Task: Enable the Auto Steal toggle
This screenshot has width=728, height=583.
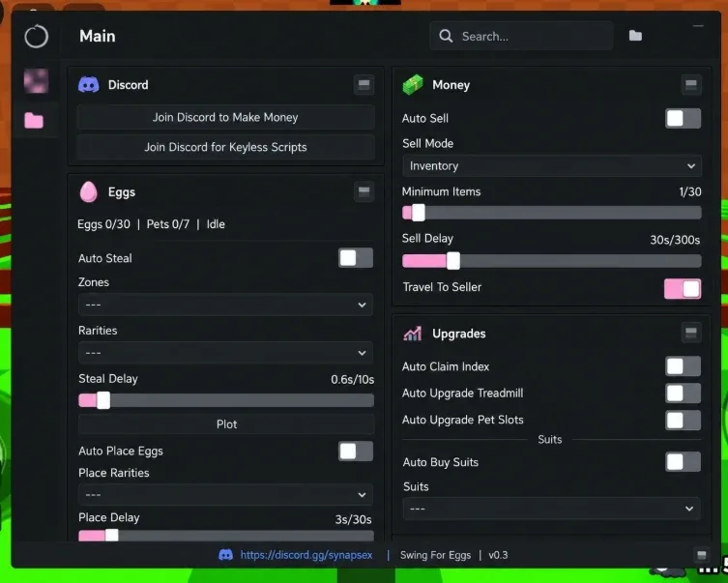Action: point(356,257)
